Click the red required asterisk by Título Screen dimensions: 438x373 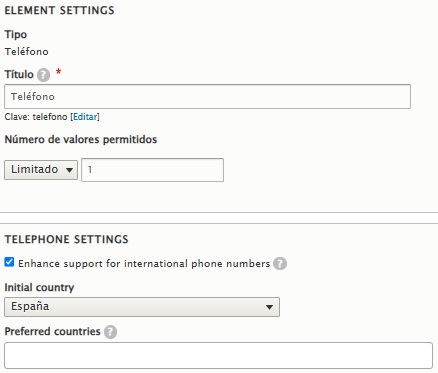[58, 72]
